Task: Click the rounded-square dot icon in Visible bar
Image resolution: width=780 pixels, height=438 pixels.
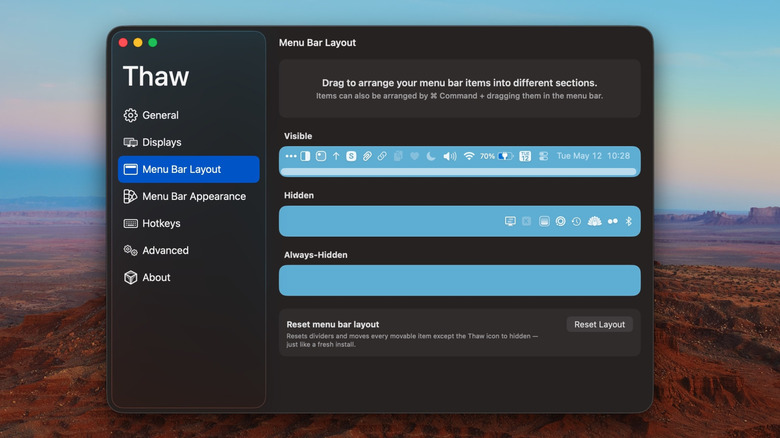Action: (321, 156)
